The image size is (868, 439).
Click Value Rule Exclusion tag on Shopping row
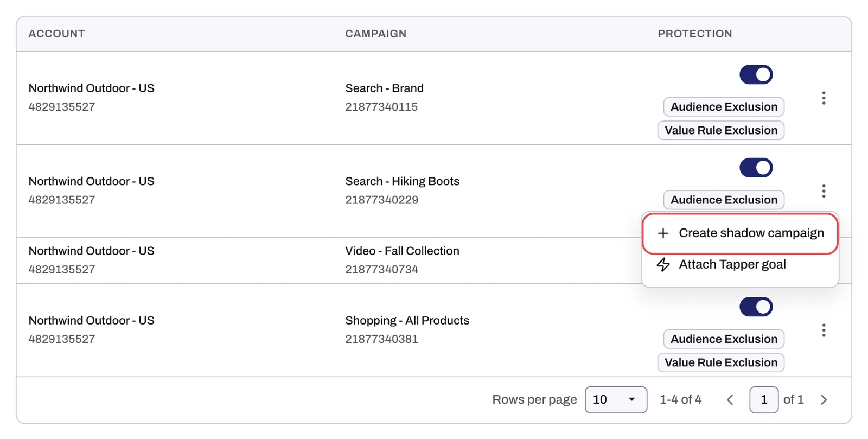tap(721, 362)
